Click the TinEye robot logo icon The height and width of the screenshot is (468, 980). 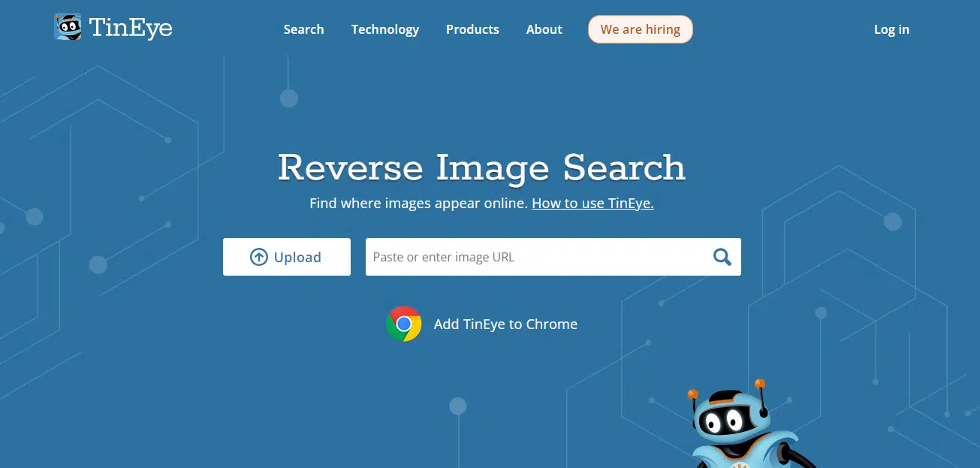click(68, 28)
